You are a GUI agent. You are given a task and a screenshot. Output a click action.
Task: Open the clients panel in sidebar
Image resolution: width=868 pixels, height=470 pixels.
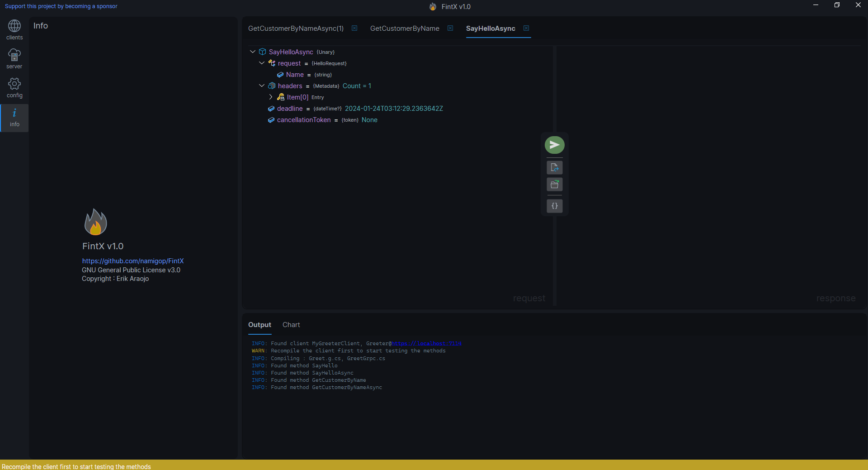pyautogui.click(x=14, y=30)
